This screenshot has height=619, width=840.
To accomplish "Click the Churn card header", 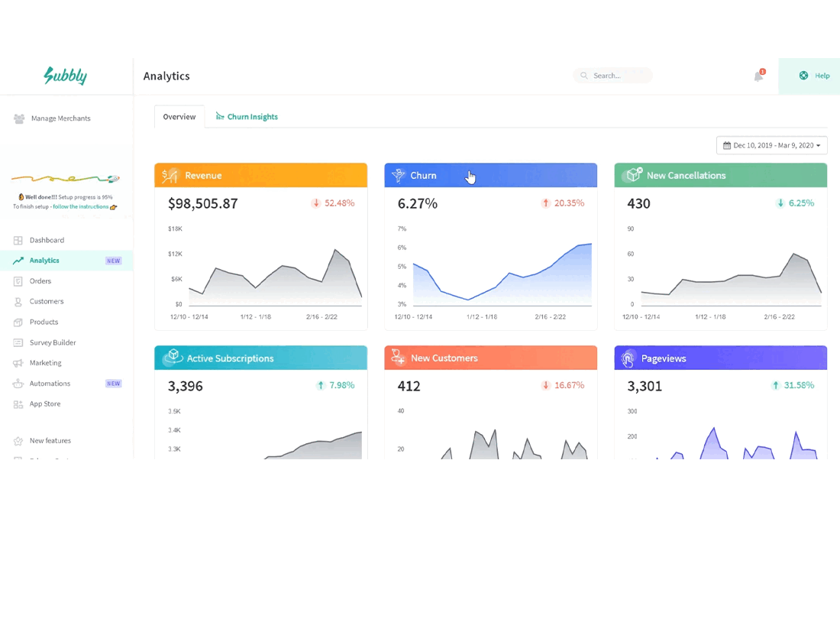I will click(x=491, y=175).
